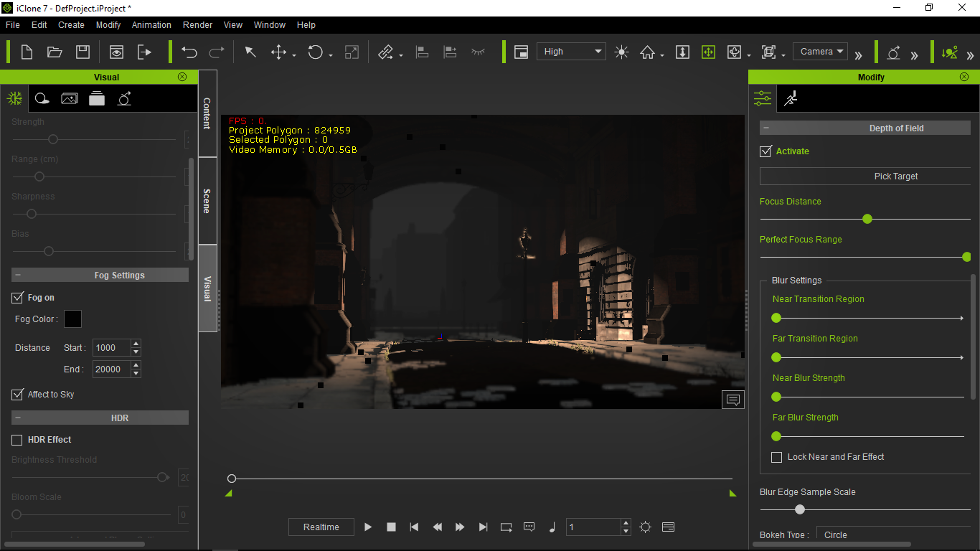Increase the fog Start distance stepper
980x551 pixels.
coord(136,344)
